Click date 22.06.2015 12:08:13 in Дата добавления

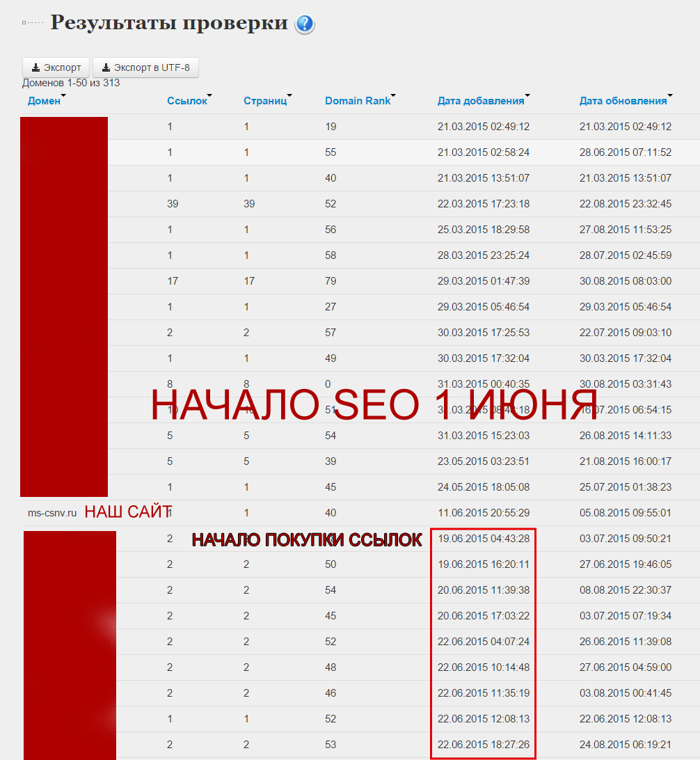pos(484,719)
